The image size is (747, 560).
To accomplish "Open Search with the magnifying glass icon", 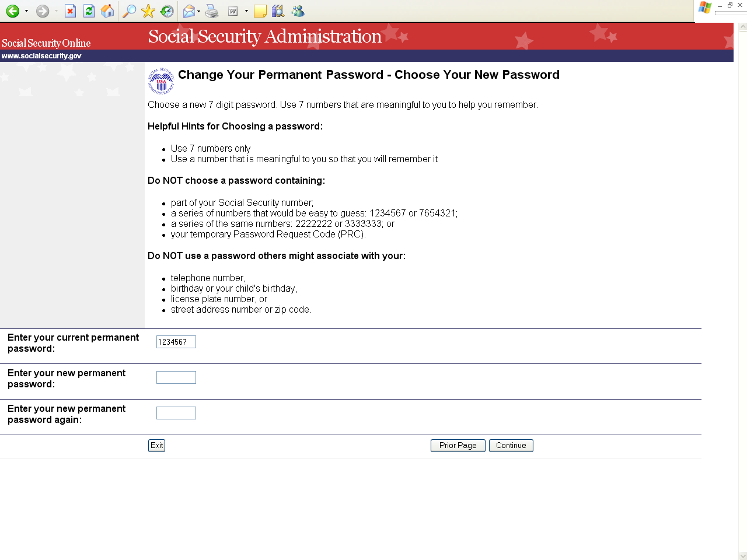I will (129, 11).
